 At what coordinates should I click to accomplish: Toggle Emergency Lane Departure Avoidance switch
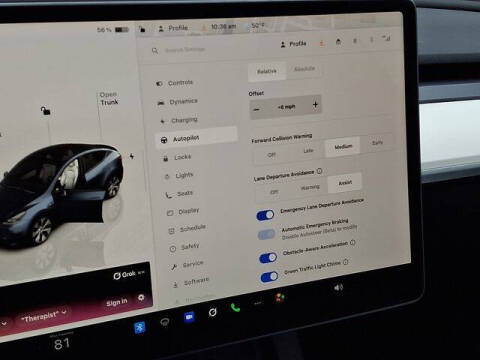(x=266, y=215)
